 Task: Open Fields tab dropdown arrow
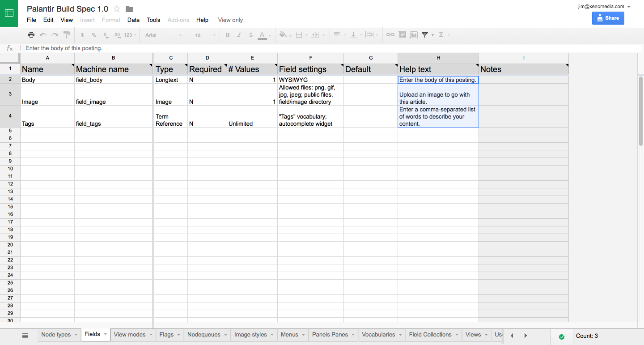click(x=106, y=334)
